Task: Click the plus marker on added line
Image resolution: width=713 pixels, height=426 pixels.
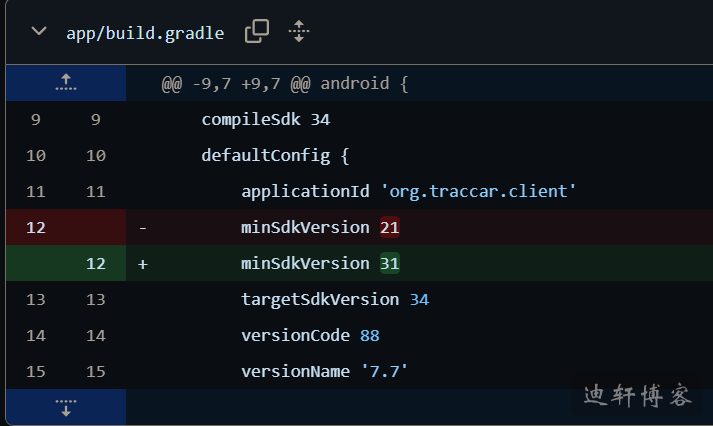Action: (x=143, y=263)
